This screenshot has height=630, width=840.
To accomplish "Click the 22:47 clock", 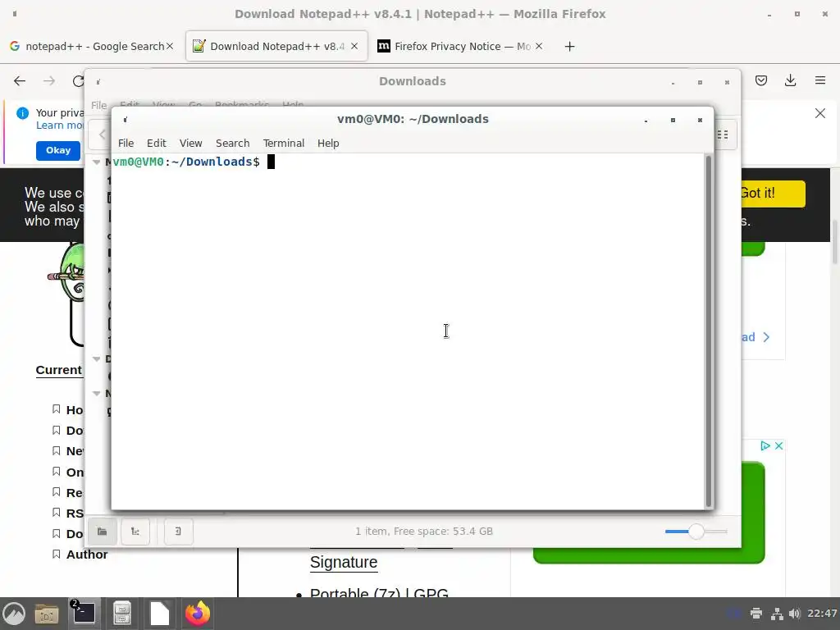I will (822, 614).
